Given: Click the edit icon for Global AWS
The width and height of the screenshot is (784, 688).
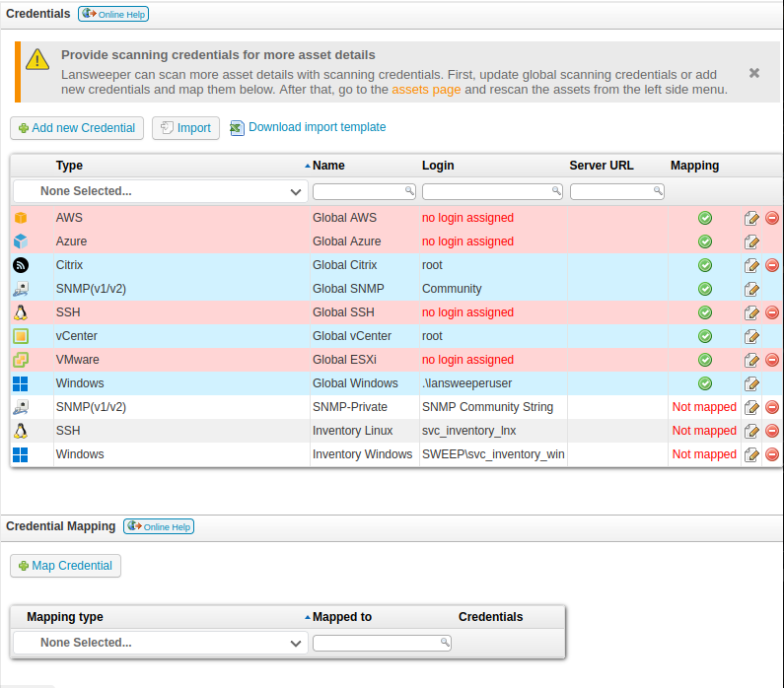Looking at the screenshot, I should tap(751, 218).
